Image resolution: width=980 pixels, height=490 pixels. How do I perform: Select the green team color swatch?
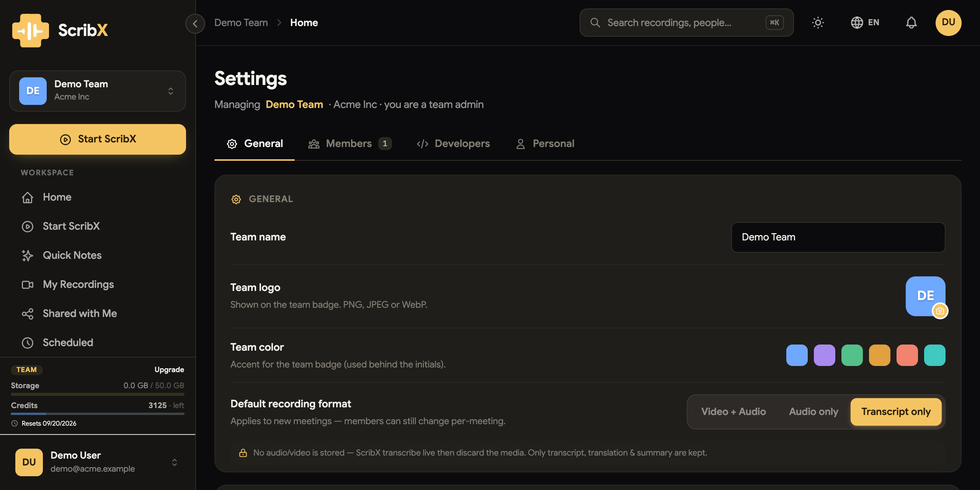(x=852, y=355)
